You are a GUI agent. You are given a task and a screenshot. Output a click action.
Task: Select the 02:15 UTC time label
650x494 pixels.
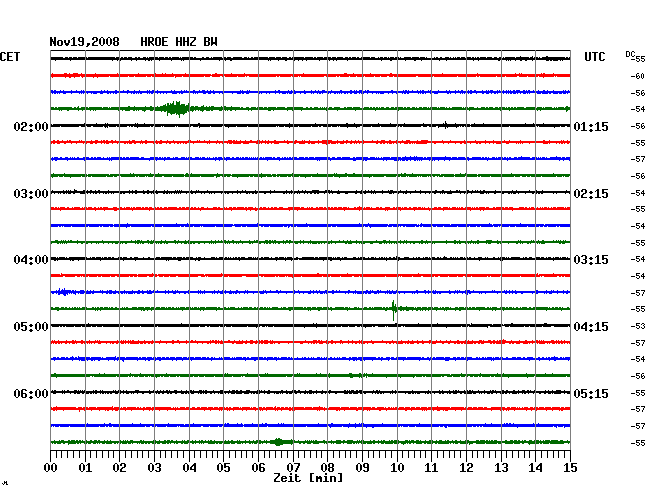click(591, 194)
